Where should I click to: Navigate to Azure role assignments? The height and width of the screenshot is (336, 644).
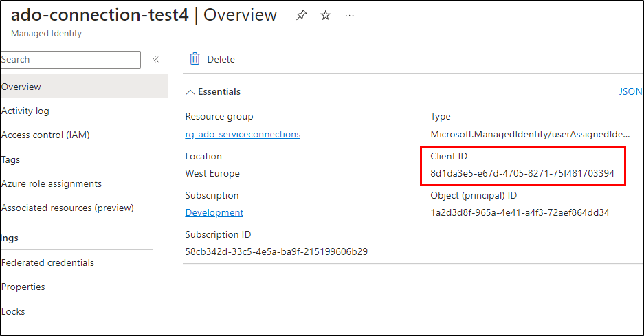(52, 183)
